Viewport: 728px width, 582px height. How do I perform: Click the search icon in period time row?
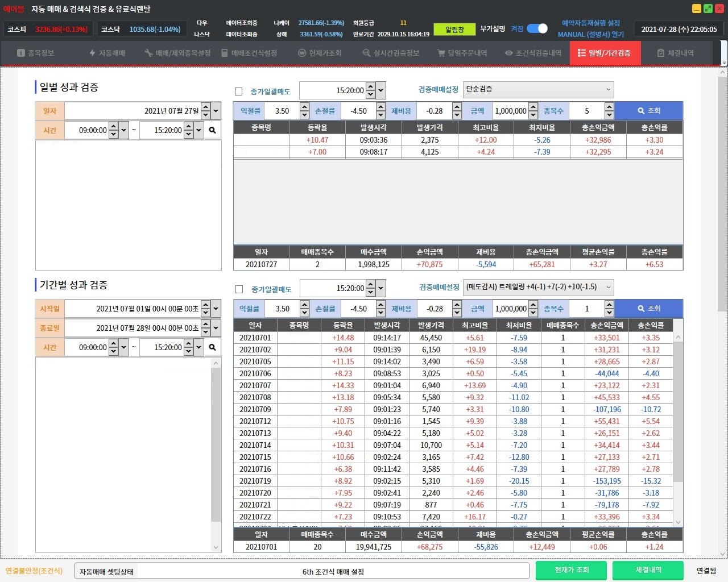pyautogui.click(x=212, y=347)
